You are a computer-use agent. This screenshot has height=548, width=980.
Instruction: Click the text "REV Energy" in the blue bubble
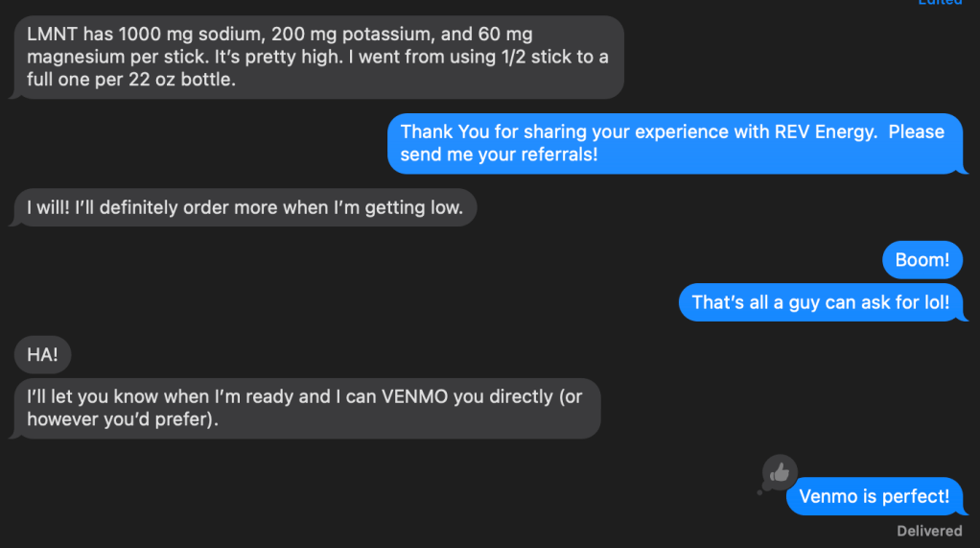(826, 132)
